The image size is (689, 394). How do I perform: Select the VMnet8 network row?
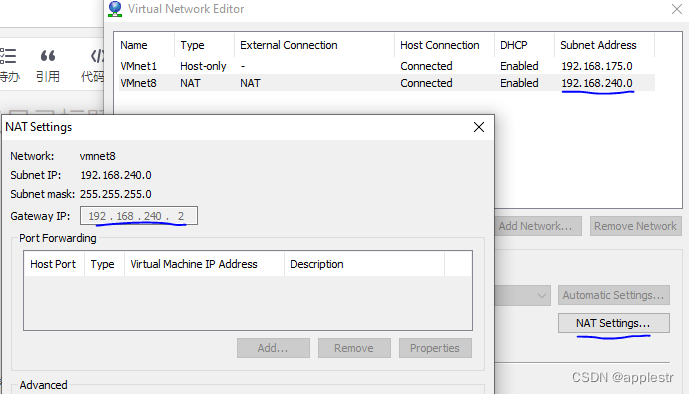click(x=387, y=83)
